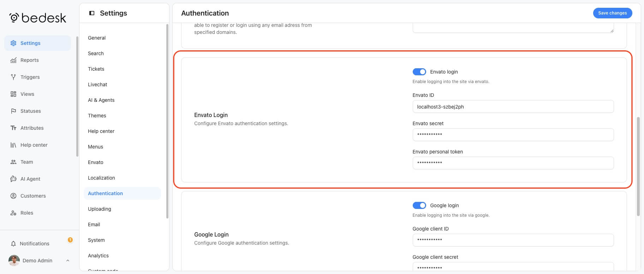The width and height of the screenshot is (644, 274).
Task: Click the AI Agent robot icon
Action: (13, 179)
